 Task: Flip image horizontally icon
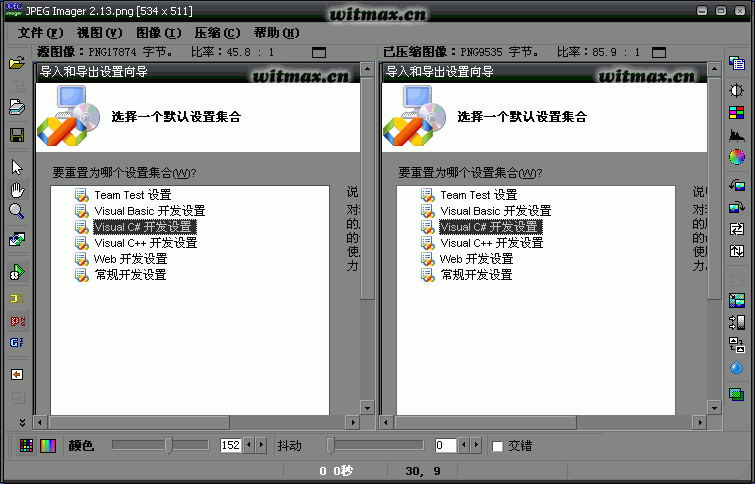pyautogui.click(x=737, y=229)
